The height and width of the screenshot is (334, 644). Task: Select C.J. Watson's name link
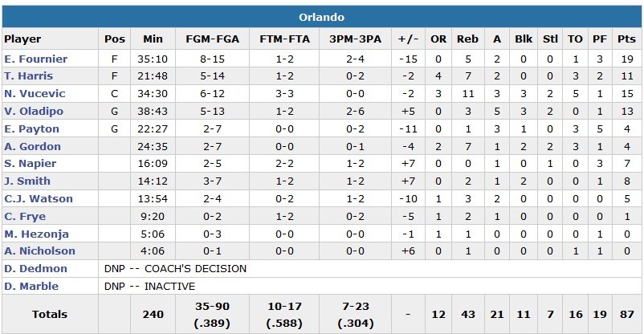(x=39, y=199)
